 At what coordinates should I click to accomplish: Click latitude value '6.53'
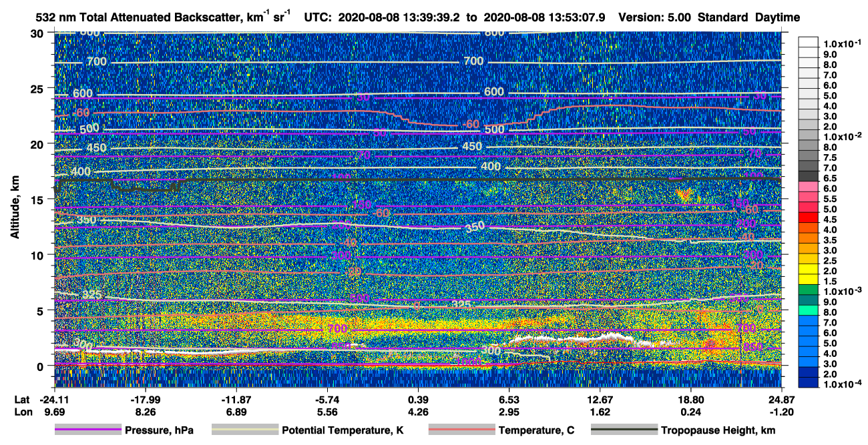[509, 400]
